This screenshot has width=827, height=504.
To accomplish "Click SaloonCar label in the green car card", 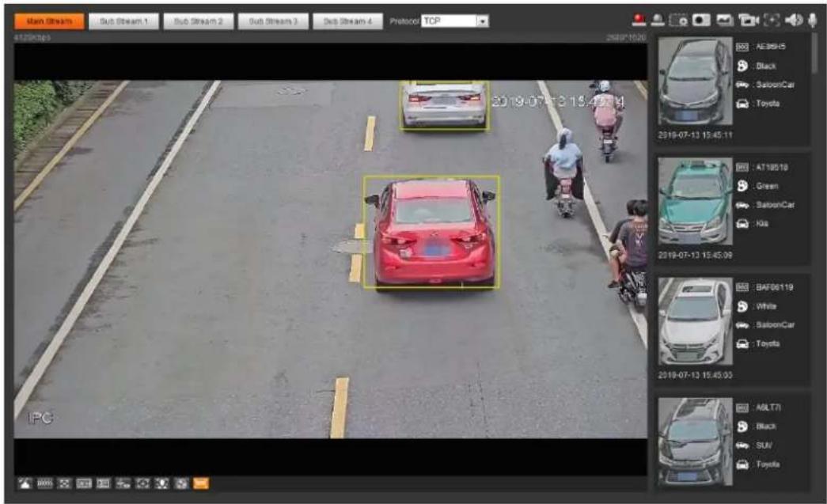I will coord(776,205).
